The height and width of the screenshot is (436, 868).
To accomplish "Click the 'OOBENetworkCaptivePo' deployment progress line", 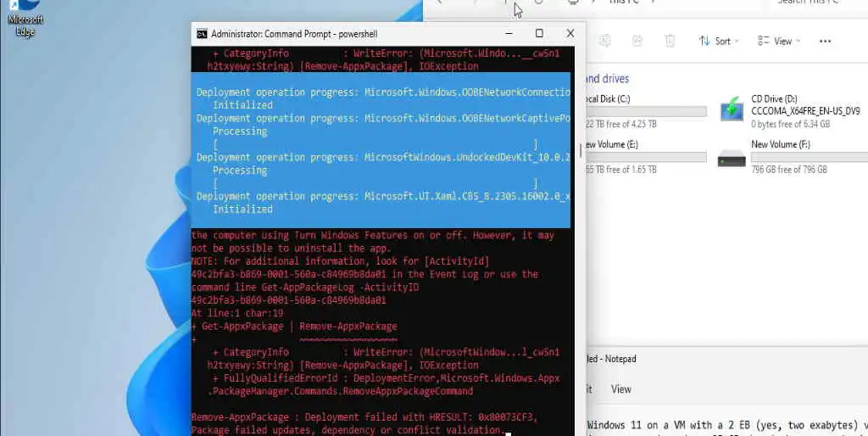I will point(383,118).
